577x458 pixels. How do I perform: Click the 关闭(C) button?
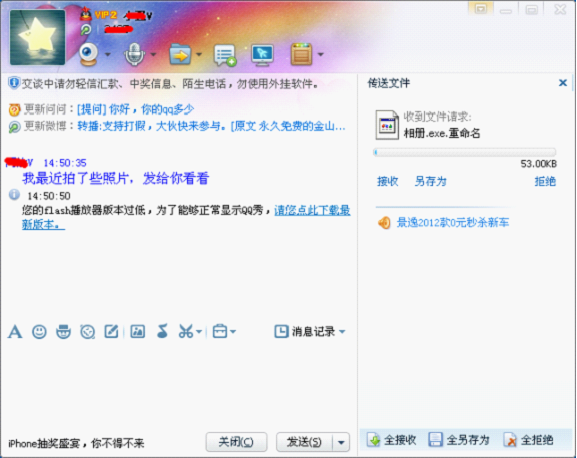[236, 442]
